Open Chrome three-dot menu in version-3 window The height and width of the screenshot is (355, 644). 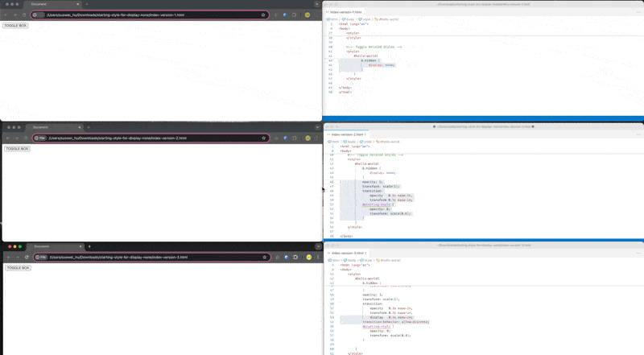[x=317, y=257]
